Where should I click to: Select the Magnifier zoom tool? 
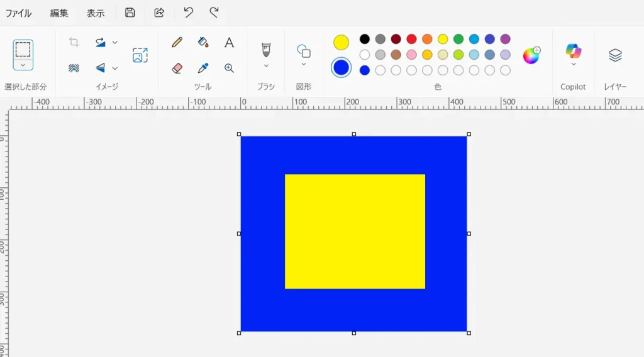click(x=230, y=68)
